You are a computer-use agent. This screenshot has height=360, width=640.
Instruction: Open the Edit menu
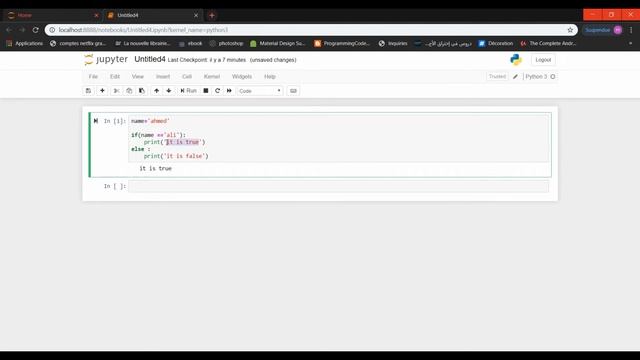(x=115, y=76)
